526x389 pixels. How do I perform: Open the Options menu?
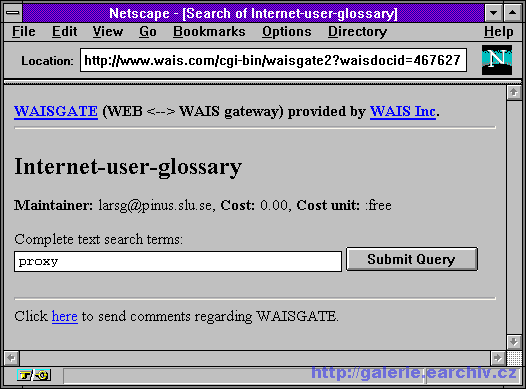coord(287,32)
